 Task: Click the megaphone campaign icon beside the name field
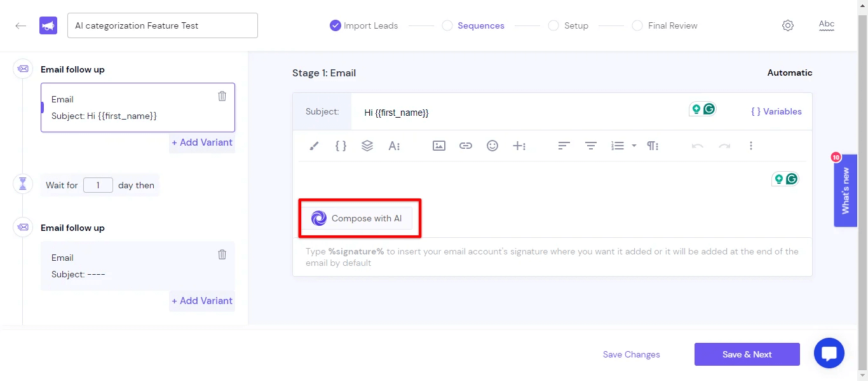pos(48,25)
